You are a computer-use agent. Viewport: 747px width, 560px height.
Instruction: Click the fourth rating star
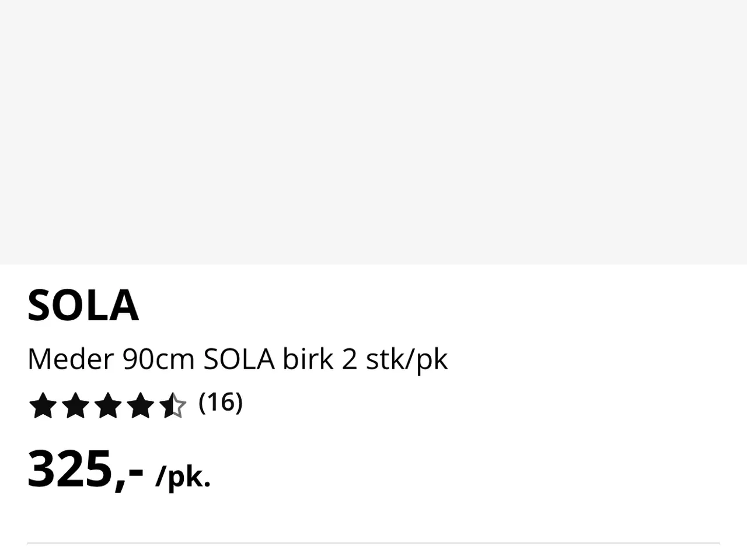(140, 405)
